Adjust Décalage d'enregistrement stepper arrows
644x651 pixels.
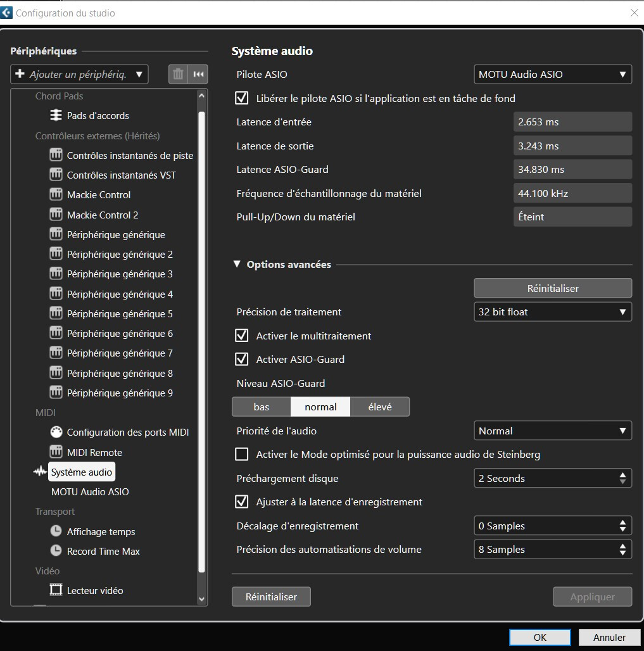point(622,526)
